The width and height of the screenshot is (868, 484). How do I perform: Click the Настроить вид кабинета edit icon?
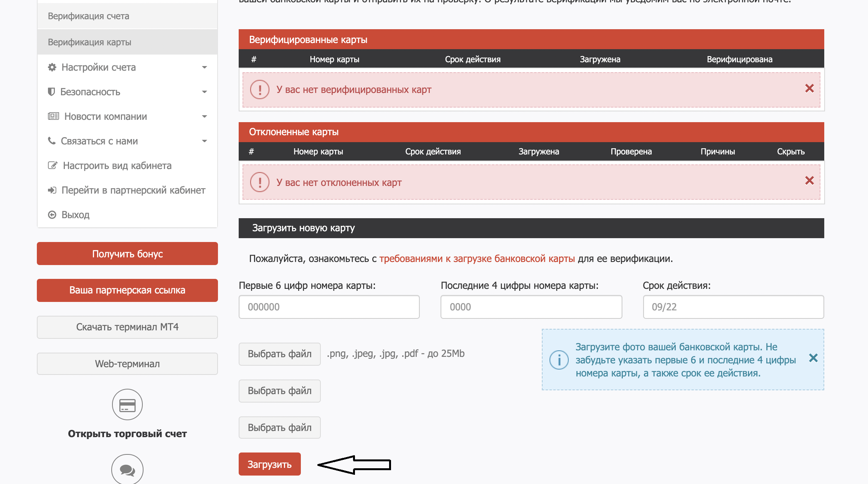[53, 166]
